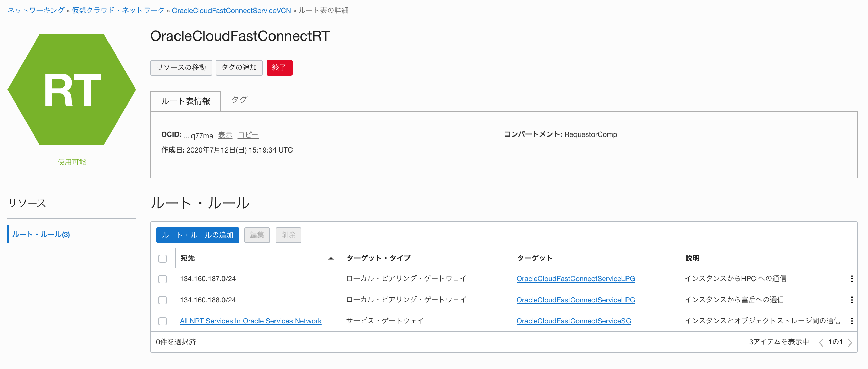The width and height of the screenshot is (868, 369).
Task: Open actions menu for All NRT Services rule
Action: [x=852, y=321]
